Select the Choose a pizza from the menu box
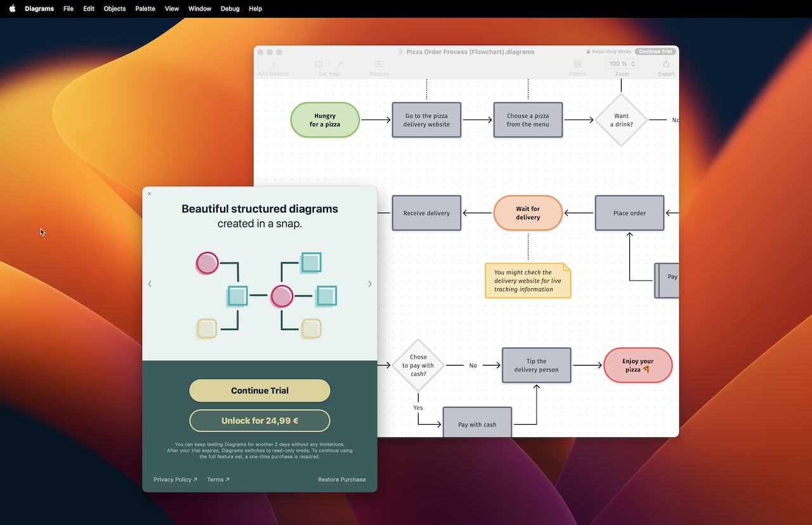The width and height of the screenshot is (812, 525). pyautogui.click(x=528, y=120)
